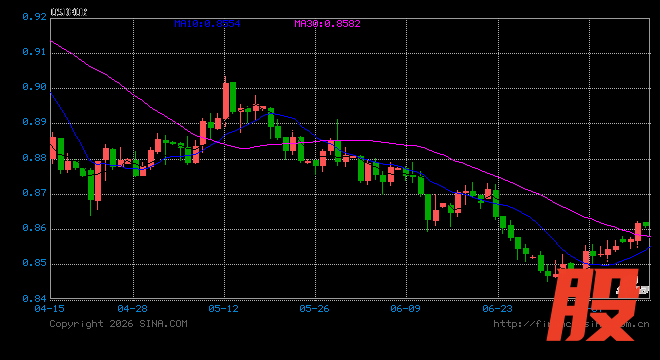This screenshot has width=660, height=360.
Task: Click the Copyright 2026 SINA.COM text
Action: pyautogui.click(x=118, y=324)
